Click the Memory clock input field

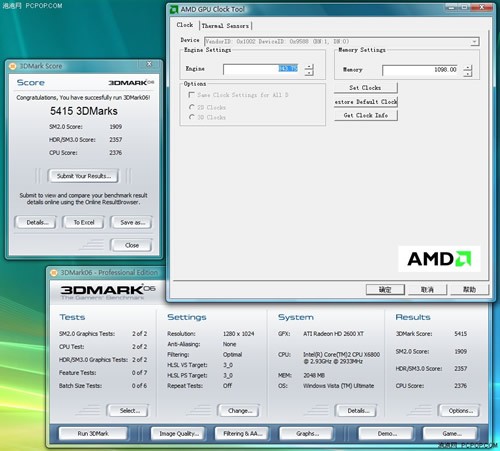pos(420,70)
